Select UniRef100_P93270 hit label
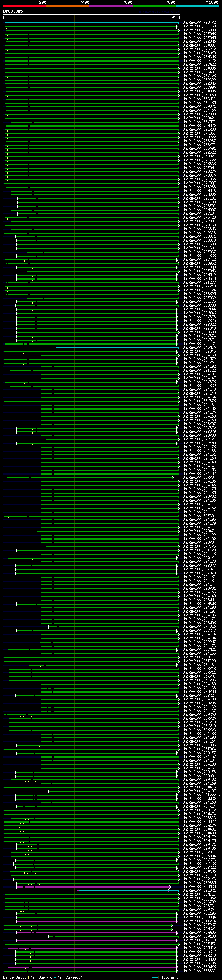Image resolution: width=222 pixels, height=980 pixels. click(x=199, y=172)
